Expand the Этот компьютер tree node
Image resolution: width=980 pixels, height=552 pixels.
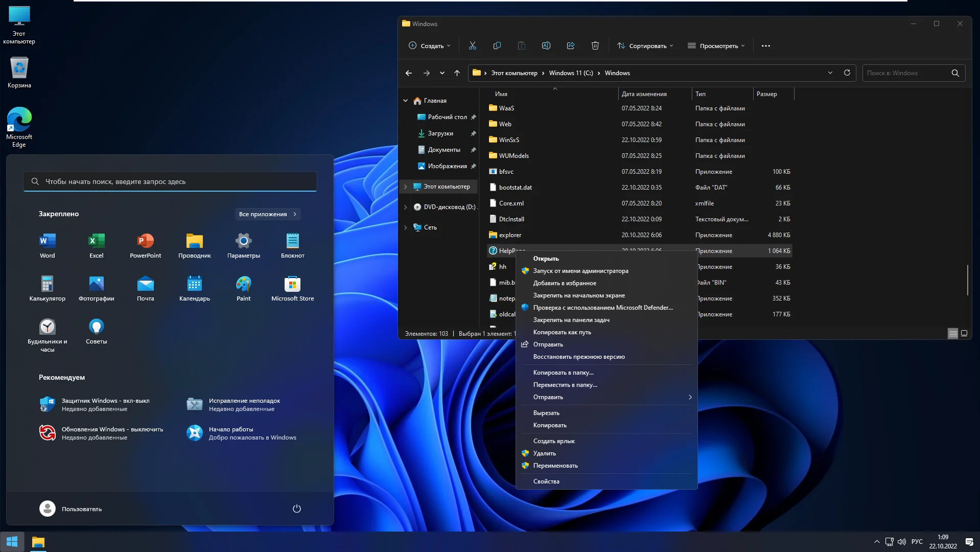click(406, 187)
